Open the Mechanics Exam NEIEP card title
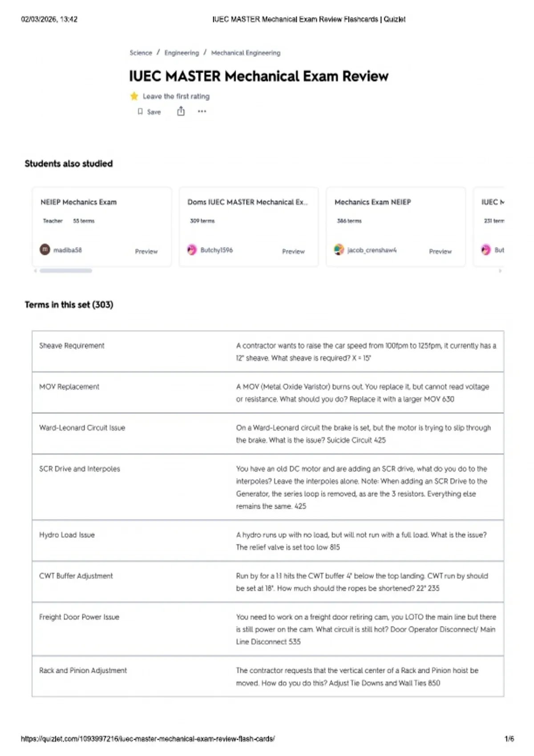 372,202
